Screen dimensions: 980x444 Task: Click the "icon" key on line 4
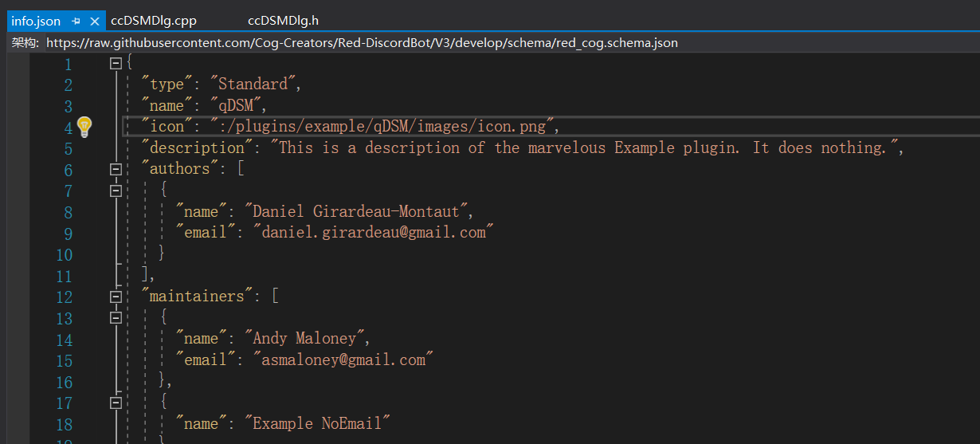pos(166,126)
